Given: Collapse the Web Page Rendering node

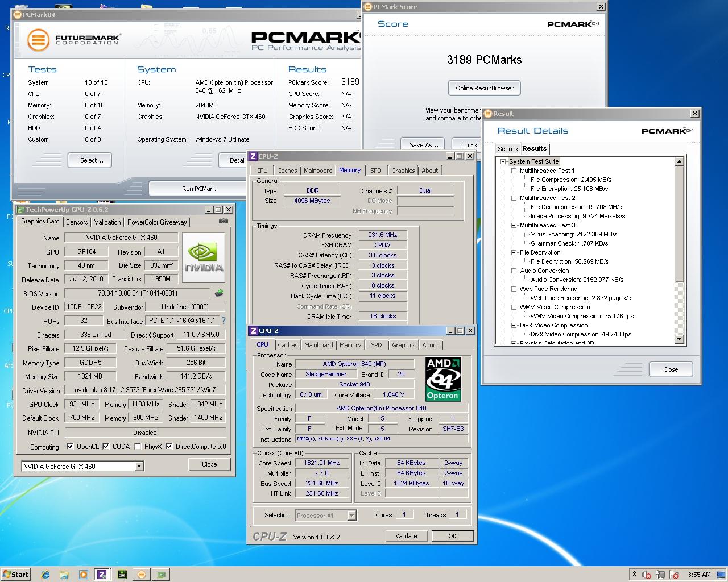Looking at the screenshot, I should click(514, 289).
